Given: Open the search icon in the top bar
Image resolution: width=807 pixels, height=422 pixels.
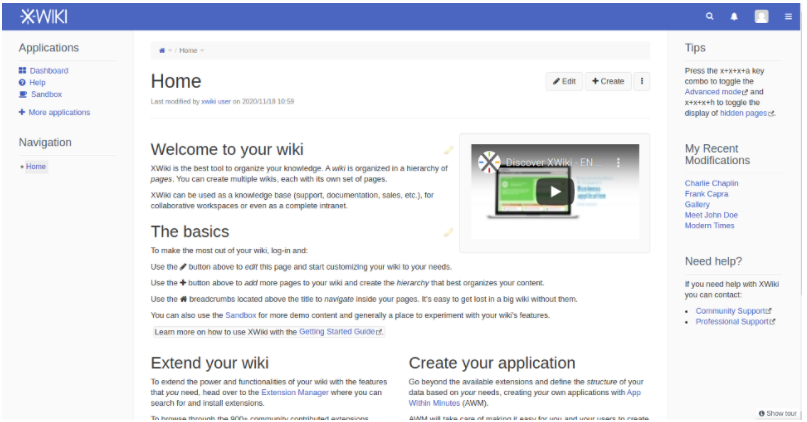Looking at the screenshot, I should point(710,16).
